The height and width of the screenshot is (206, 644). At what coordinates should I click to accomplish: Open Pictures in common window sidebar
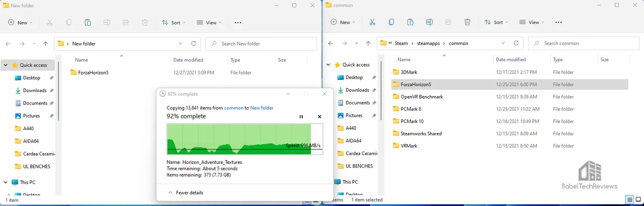click(x=350, y=115)
